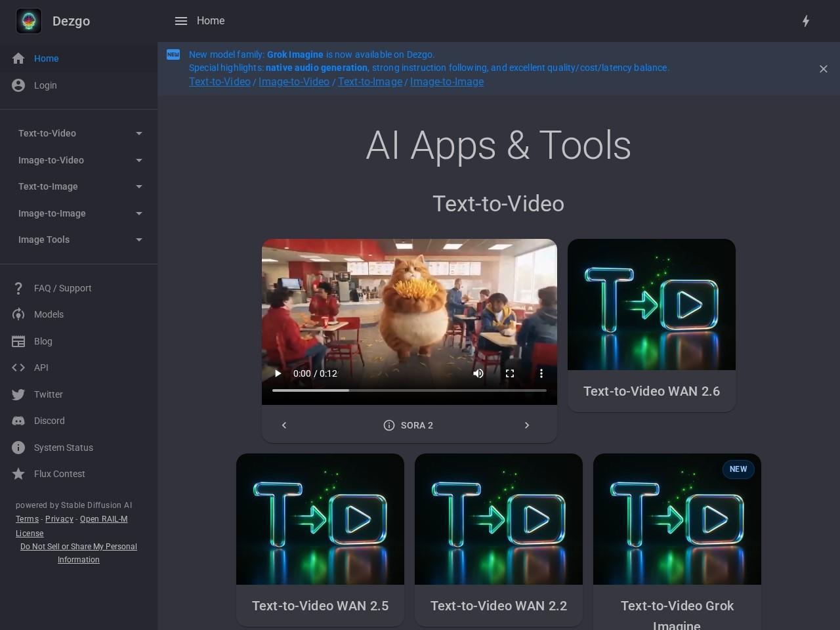Click the Privacy footer link
The image size is (840, 630).
tap(59, 519)
